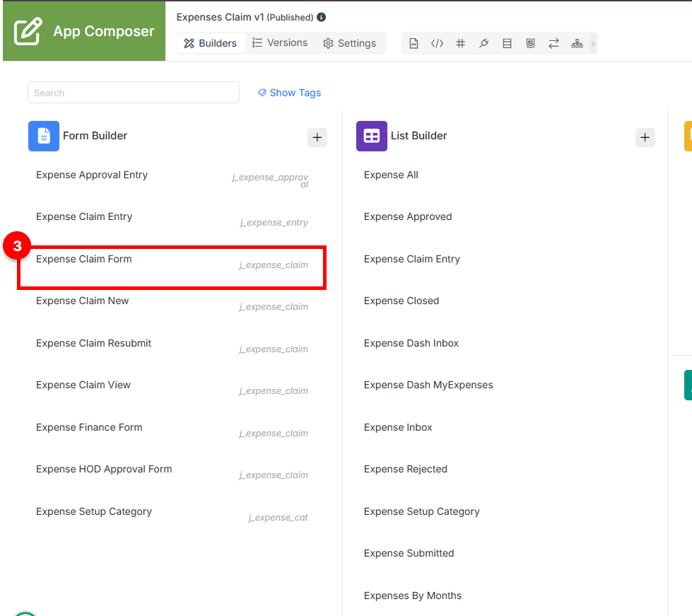The height and width of the screenshot is (616, 692).
Task: Open the Expense Finance Form
Action: [89, 427]
